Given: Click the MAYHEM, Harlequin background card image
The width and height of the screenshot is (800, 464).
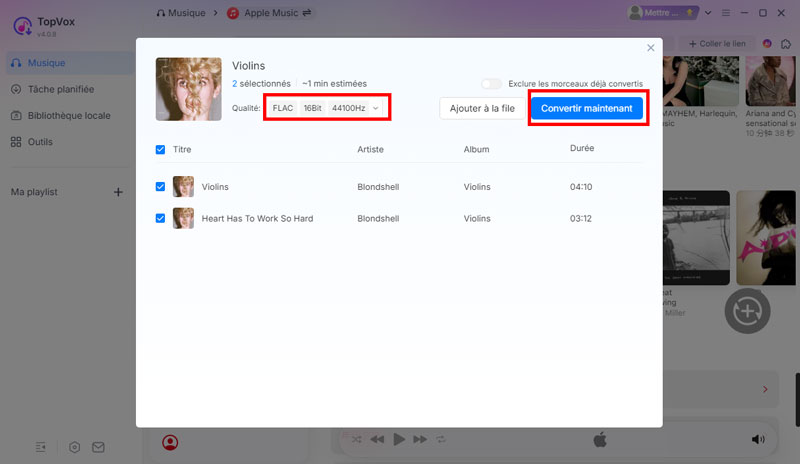Looking at the screenshot, I should [701, 81].
